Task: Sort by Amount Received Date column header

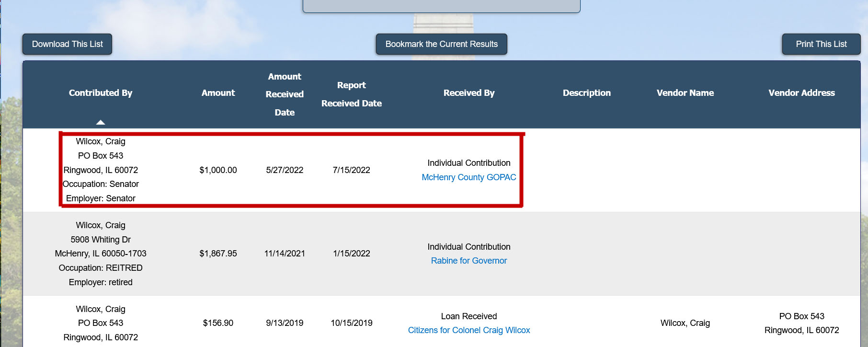Action: click(285, 94)
